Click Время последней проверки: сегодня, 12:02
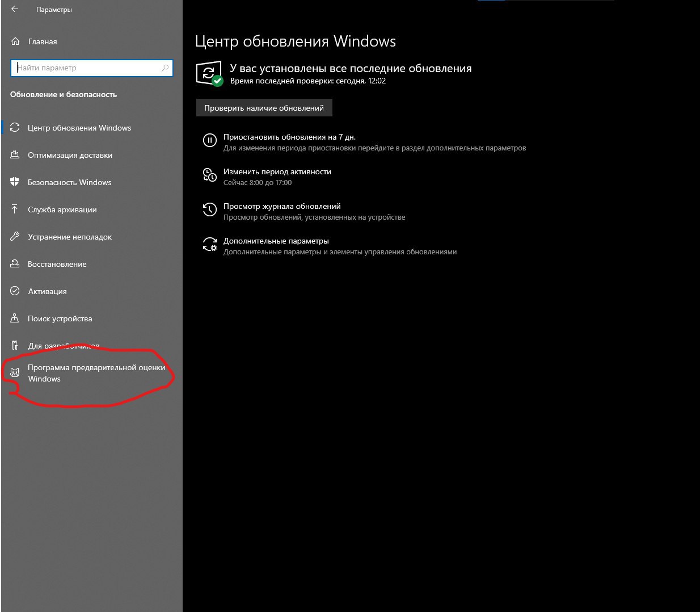700x612 pixels. click(308, 81)
